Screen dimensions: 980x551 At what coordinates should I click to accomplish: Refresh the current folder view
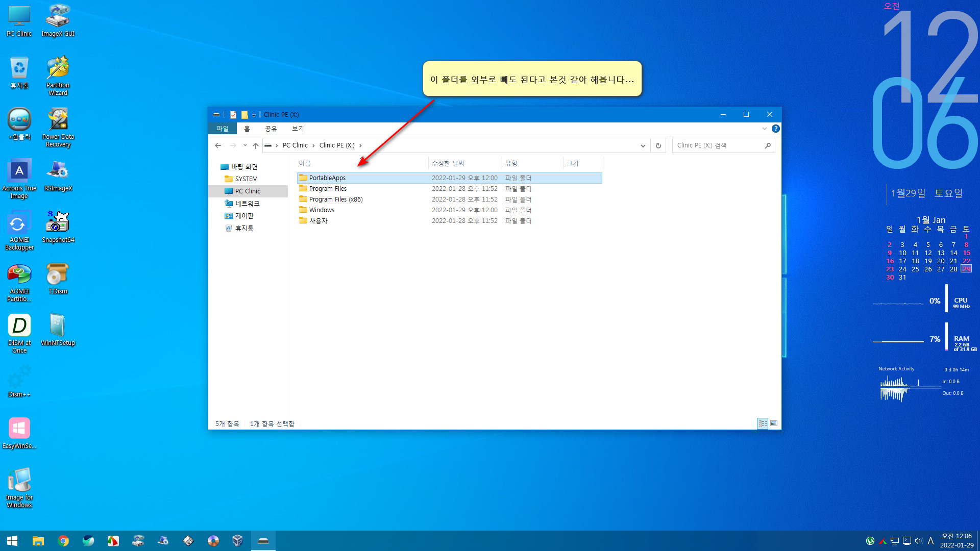pyautogui.click(x=658, y=145)
